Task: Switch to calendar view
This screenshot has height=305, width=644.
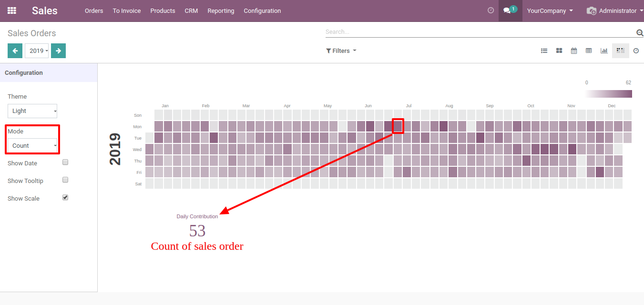Action: (x=574, y=51)
